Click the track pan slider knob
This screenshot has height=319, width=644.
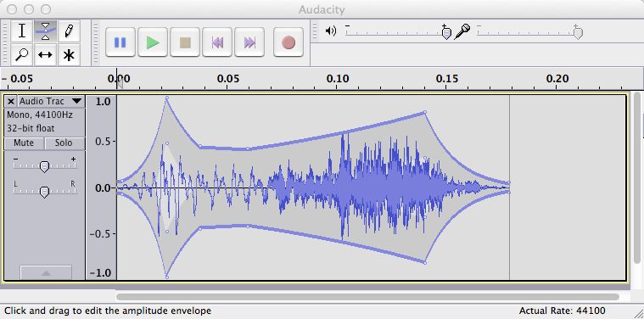tap(44, 192)
